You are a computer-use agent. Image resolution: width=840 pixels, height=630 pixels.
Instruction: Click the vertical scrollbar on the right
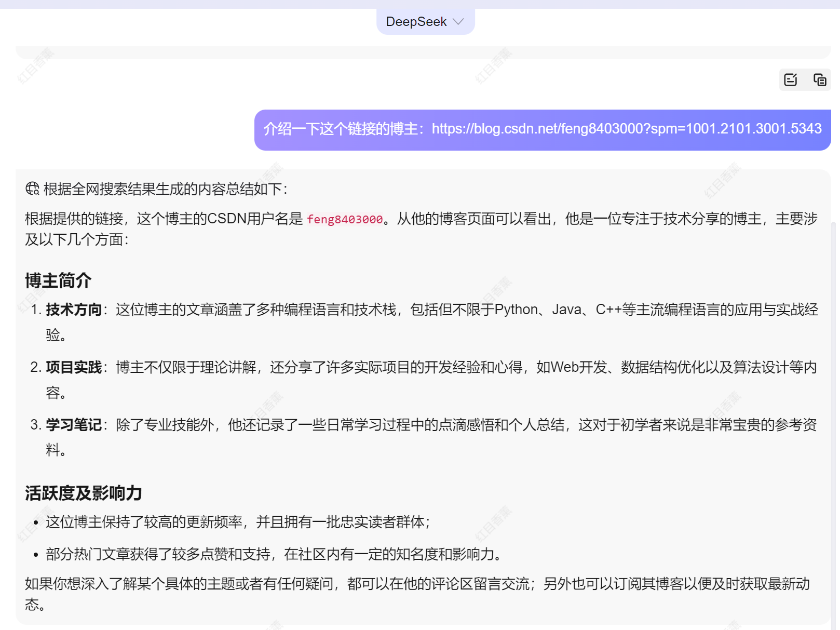(834, 425)
